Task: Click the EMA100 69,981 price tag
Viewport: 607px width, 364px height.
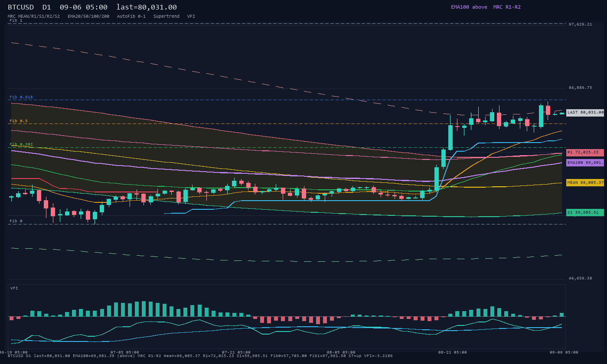Action: point(585,163)
